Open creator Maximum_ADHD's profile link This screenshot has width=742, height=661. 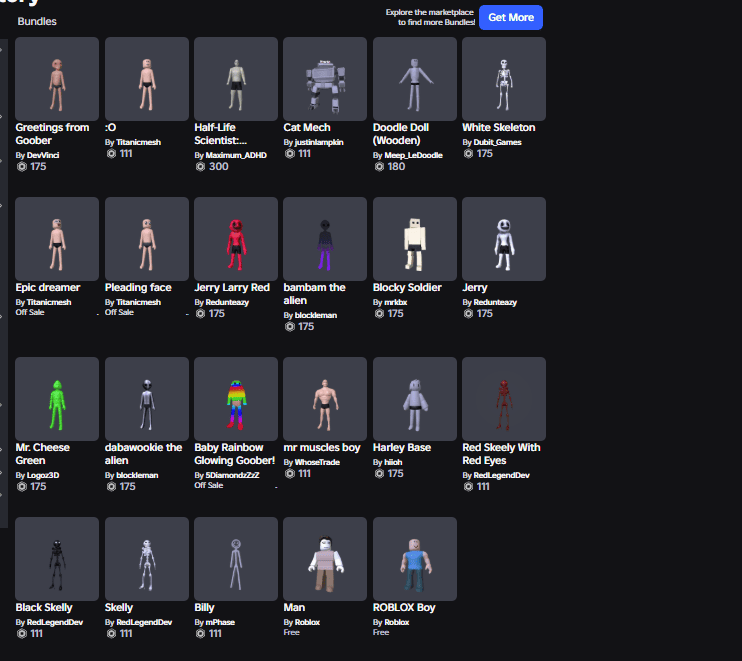coord(236,155)
